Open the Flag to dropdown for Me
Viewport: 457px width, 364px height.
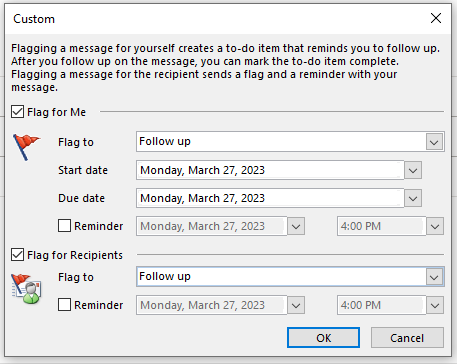[434, 142]
